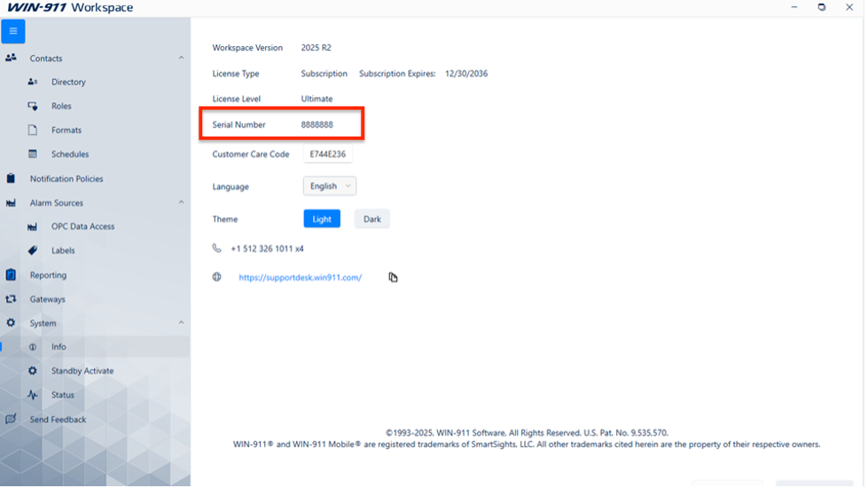Toggle the hamburger navigation menu button
Image resolution: width=868 pixels, height=488 pixels.
point(13,31)
